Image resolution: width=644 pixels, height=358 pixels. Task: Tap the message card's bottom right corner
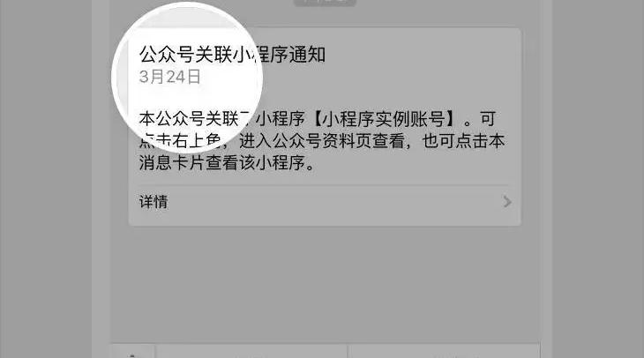tap(515, 220)
